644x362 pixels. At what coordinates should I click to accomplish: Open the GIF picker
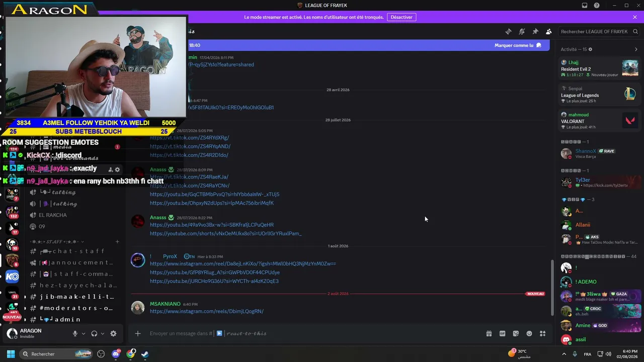click(502, 333)
